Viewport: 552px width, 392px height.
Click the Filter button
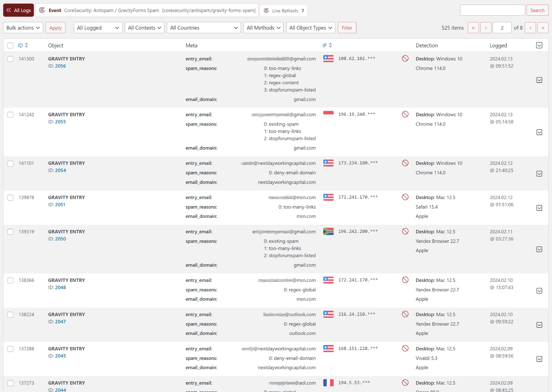click(x=347, y=28)
